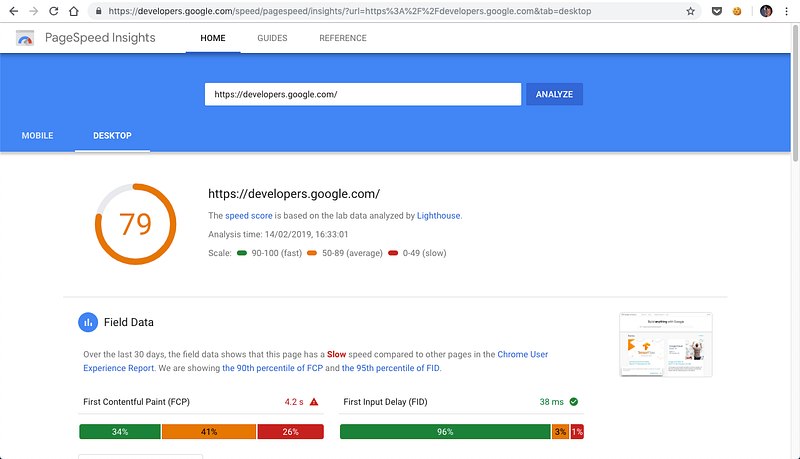The width and height of the screenshot is (800, 459).
Task: Click the page screenshot thumbnail
Action: 666,345
